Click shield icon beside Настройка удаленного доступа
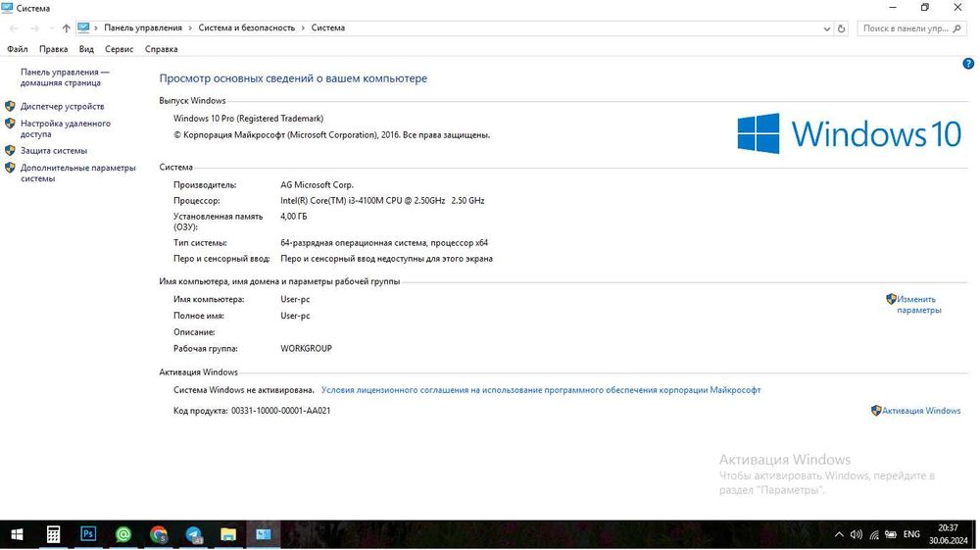980x550 pixels. point(10,124)
